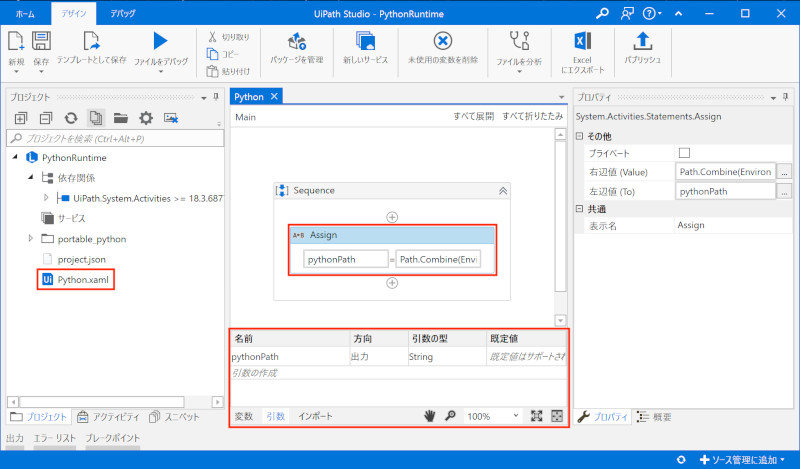Expand UiPath.System.Activities dependency
This screenshot has width=800, height=469.
click(x=46, y=198)
